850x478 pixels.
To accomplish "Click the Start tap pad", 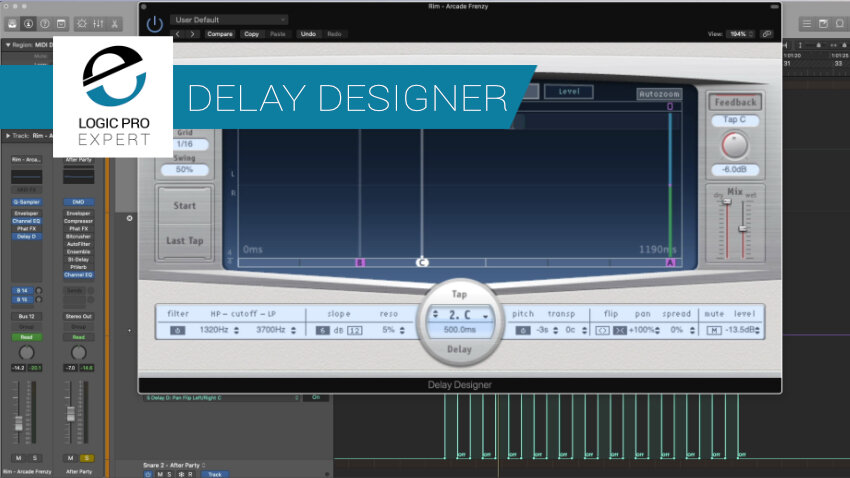I will (x=184, y=206).
